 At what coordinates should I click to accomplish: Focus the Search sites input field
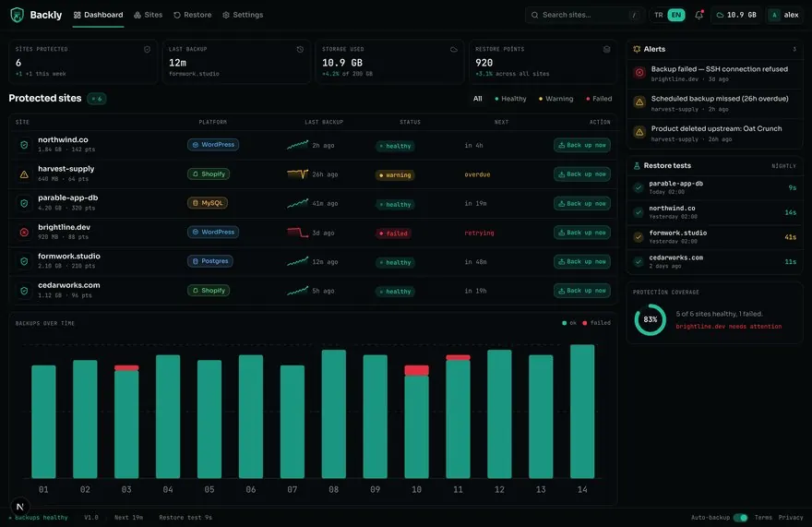point(584,15)
